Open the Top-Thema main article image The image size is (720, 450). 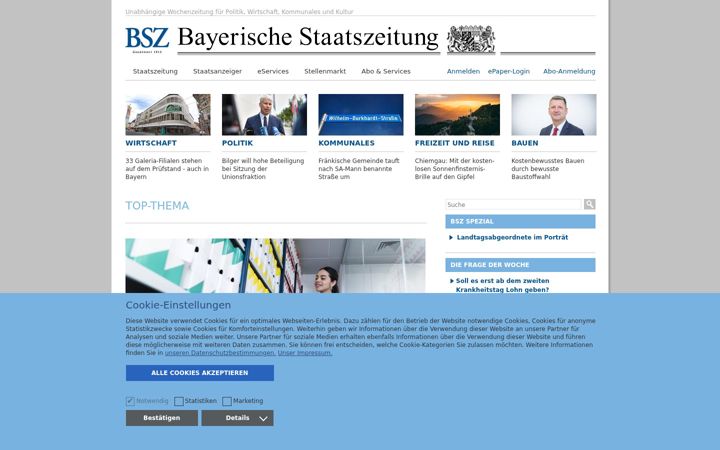[276, 266]
